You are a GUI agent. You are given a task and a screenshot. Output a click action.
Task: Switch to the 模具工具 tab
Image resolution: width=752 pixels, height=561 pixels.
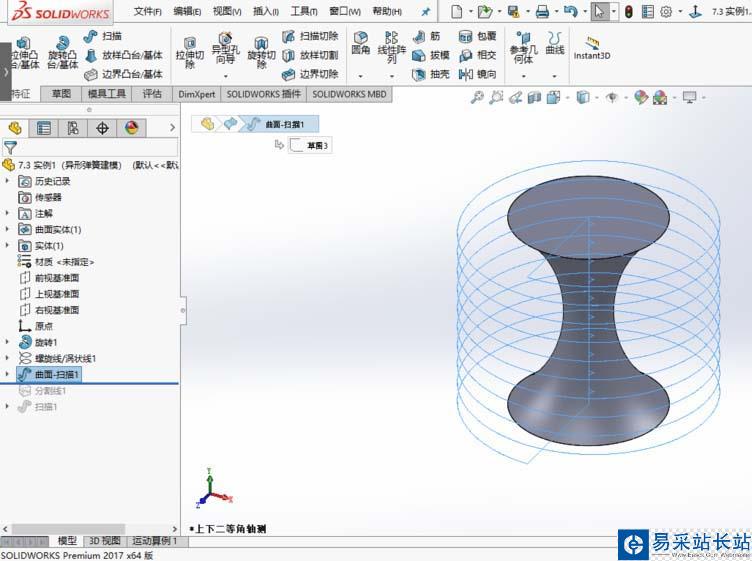tap(106, 94)
